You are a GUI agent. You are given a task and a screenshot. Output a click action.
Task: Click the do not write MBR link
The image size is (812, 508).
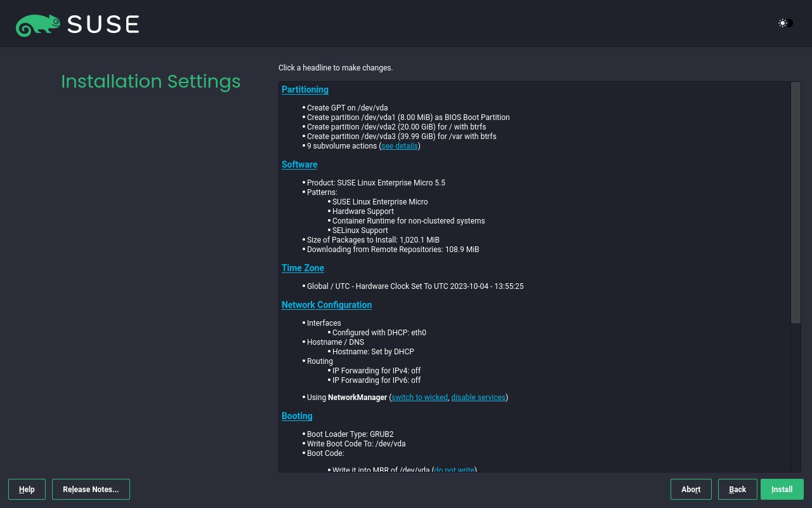(x=454, y=469)
